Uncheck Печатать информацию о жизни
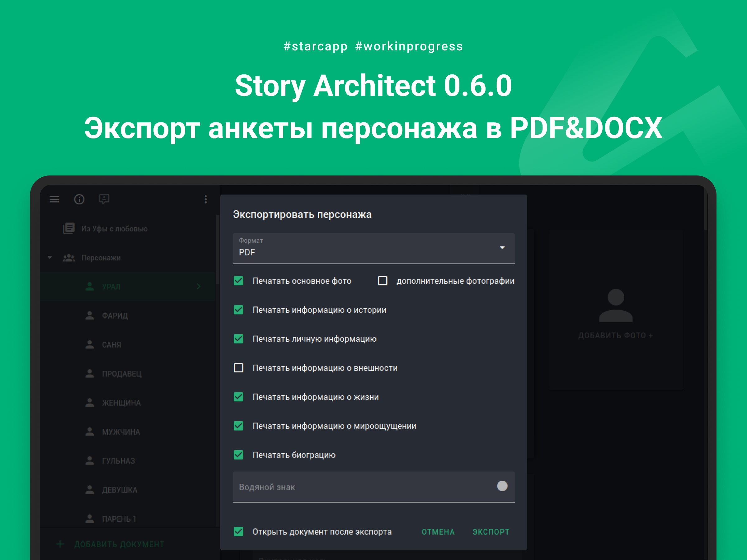This screenshot has width=747, height=560. pyautogui.click(x=238, y=397)
